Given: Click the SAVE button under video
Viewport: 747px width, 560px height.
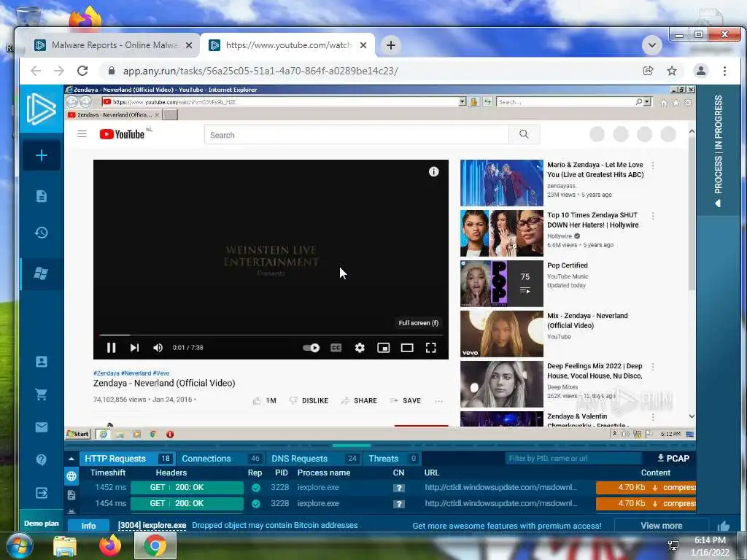Looking at the screenshot, I should click(x=406, y=400).
